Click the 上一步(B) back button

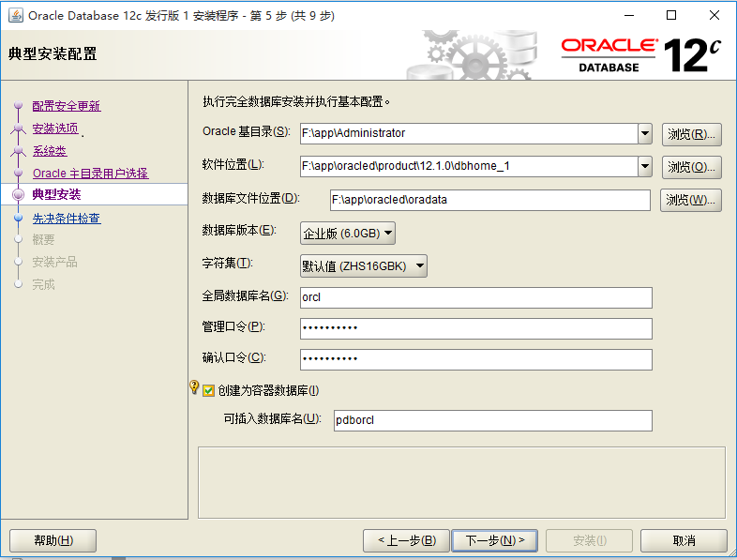pos(407,540)
